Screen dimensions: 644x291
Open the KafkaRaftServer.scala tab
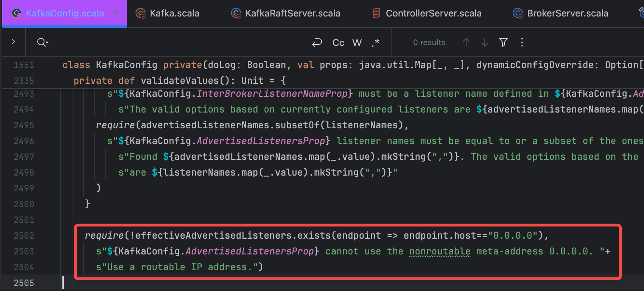point(292,13)
